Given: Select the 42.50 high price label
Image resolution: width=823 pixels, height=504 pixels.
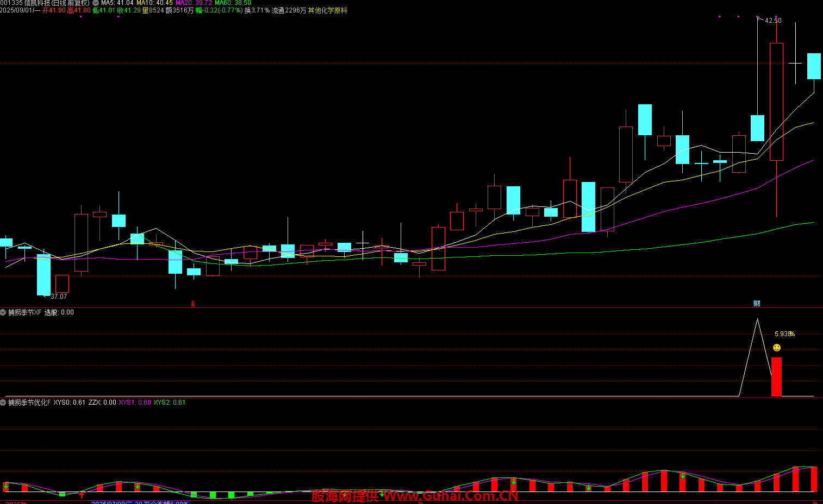Looking at the screenshot, I should tap(773, 21).
